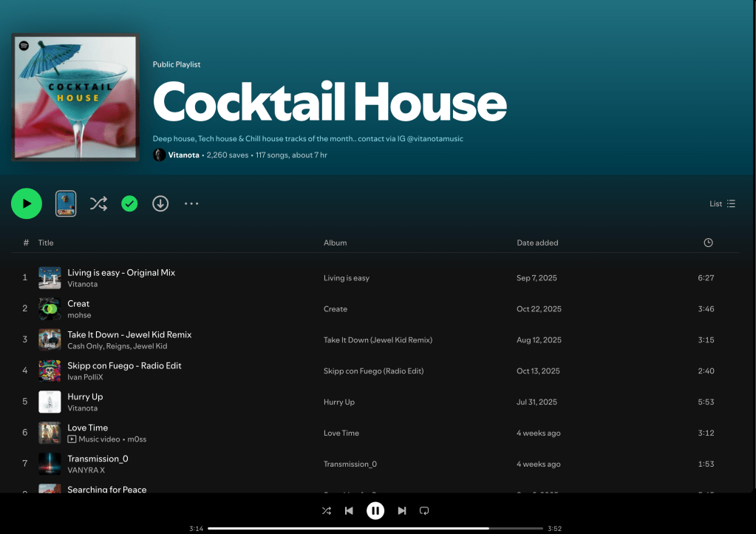Toggle shuffle in the bottom player bar
This screenshot has width=756, height=534.
[327, 510]
